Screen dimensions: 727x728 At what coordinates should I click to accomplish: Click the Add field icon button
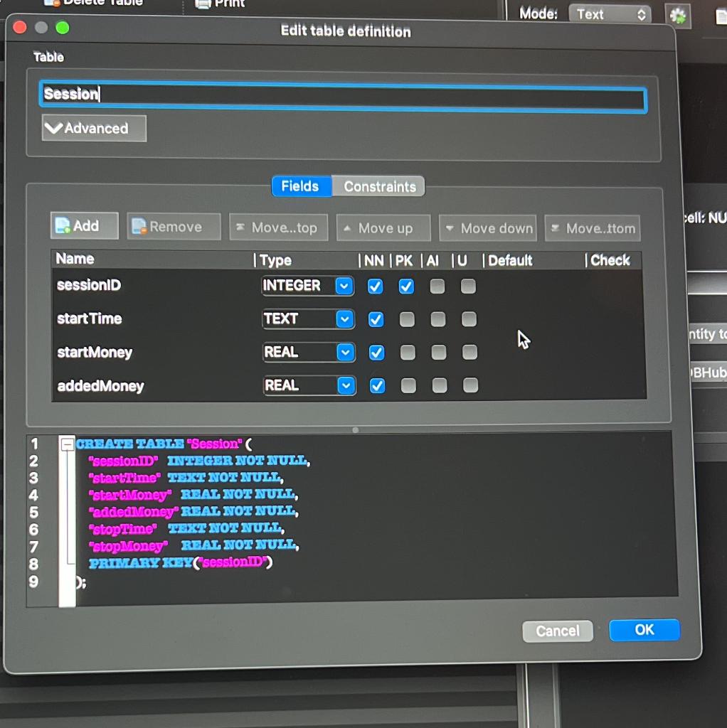(84, 226)
